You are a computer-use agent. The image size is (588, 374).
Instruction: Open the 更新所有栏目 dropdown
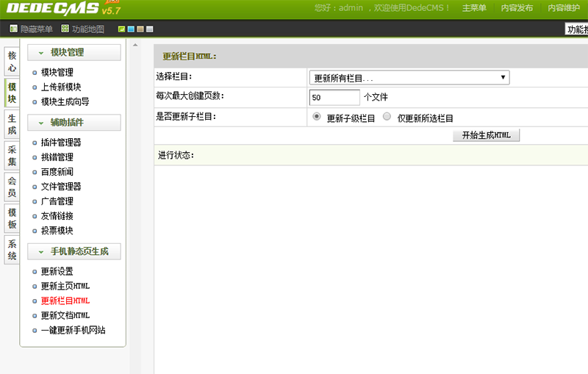[x=409, y=78]
